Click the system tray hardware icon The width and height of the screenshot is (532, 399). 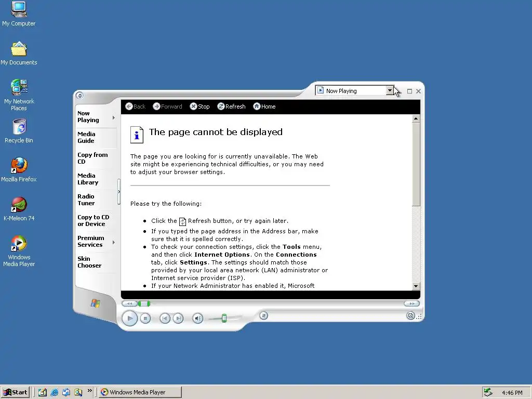point(488,392)
